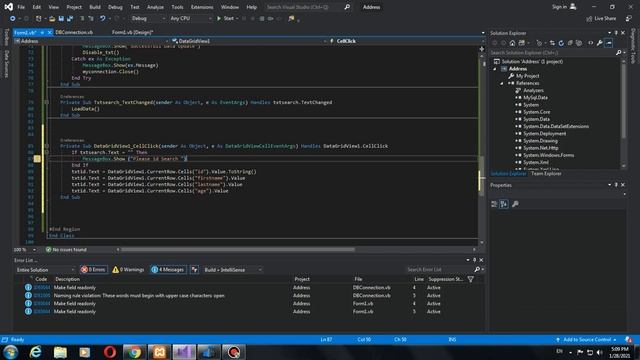Toggle auto-hide pin of Error List
This screenshot has width=640, height=360.
pyautogui.click(x=474, y=260)
